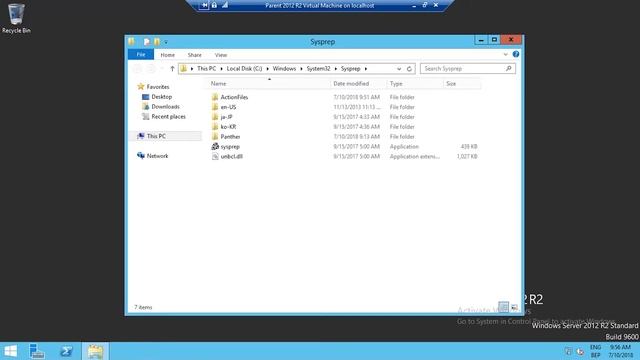The width and height of the screenshot is (640, 360).
Task: Switch to details view layout icon
Action: pos(503,307)
